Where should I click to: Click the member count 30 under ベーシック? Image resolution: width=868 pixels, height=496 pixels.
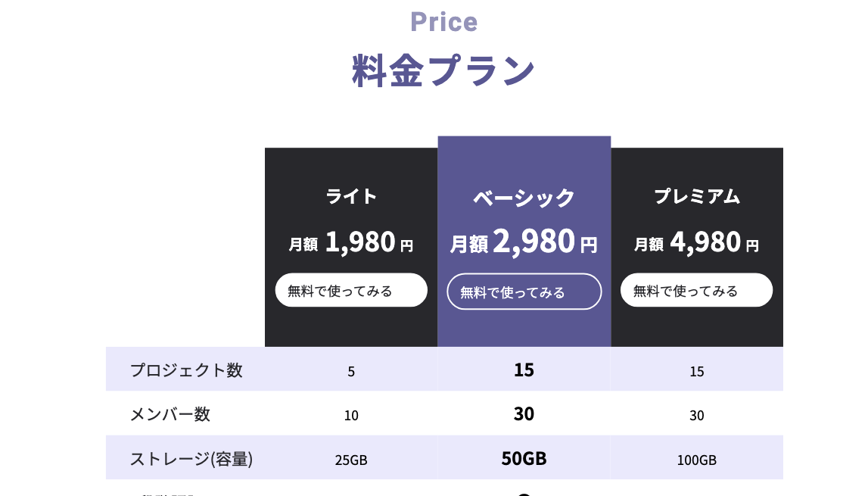tap(524, 414)
